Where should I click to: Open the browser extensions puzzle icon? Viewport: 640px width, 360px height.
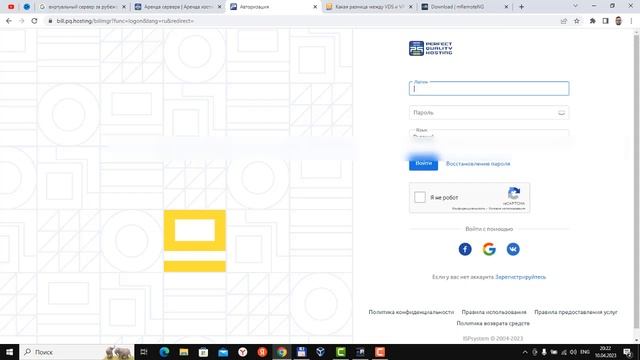click(592, 21)
